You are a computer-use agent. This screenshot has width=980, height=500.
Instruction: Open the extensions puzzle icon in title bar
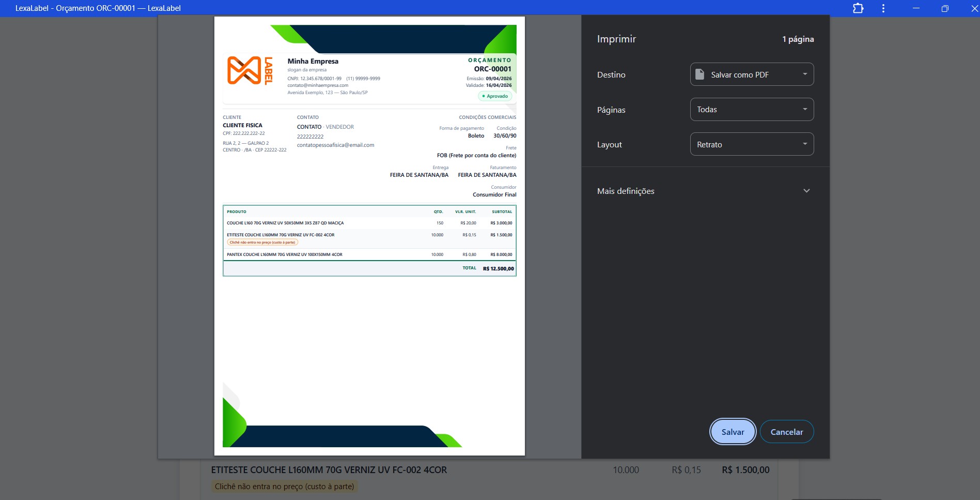pyautogui.click(x=858, y=8)
